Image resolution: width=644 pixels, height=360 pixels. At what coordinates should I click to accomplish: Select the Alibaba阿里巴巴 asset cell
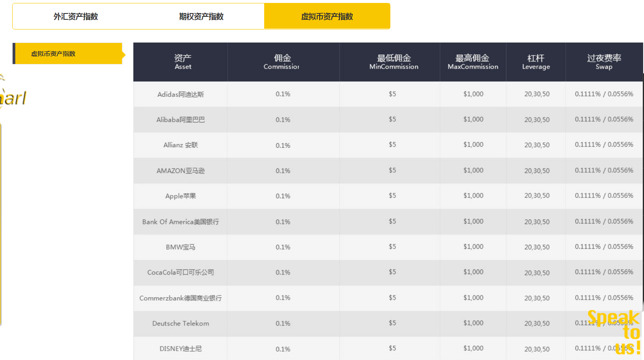tap(180, 120)
